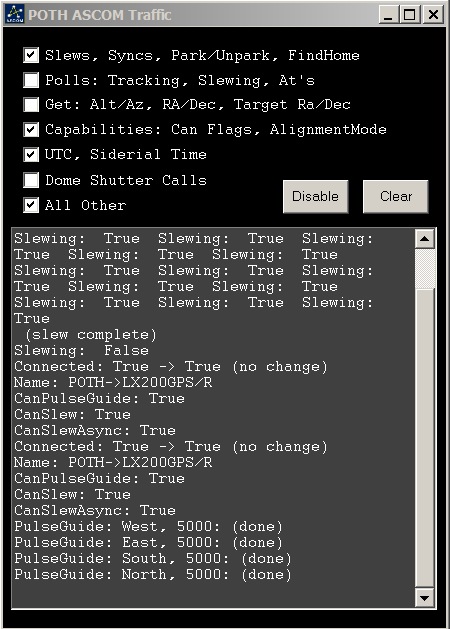Screen dimensions: 450x629
Task: Click the log scrollbar down arrow
Action: click(x=424, y=598)
